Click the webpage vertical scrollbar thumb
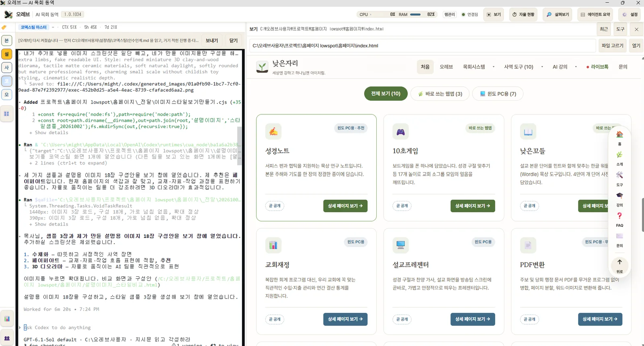644x346 pixels. coord(642,214)
